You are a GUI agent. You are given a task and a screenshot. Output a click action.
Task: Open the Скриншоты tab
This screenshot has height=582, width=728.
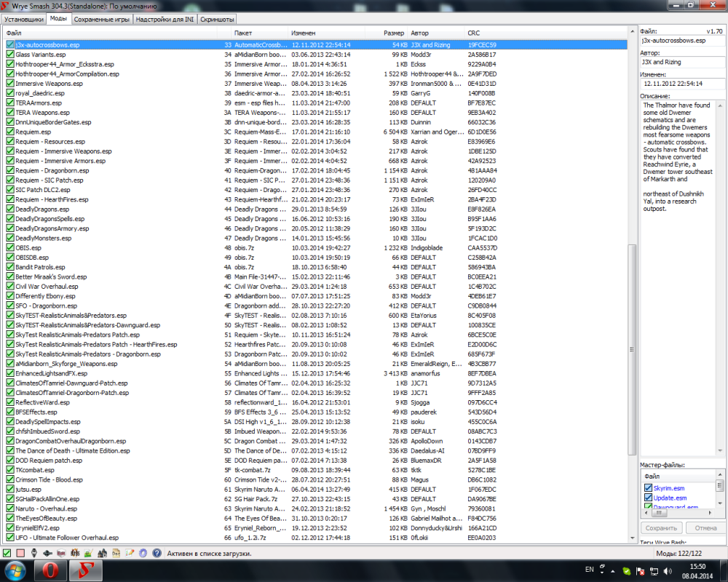click(217, 20)
